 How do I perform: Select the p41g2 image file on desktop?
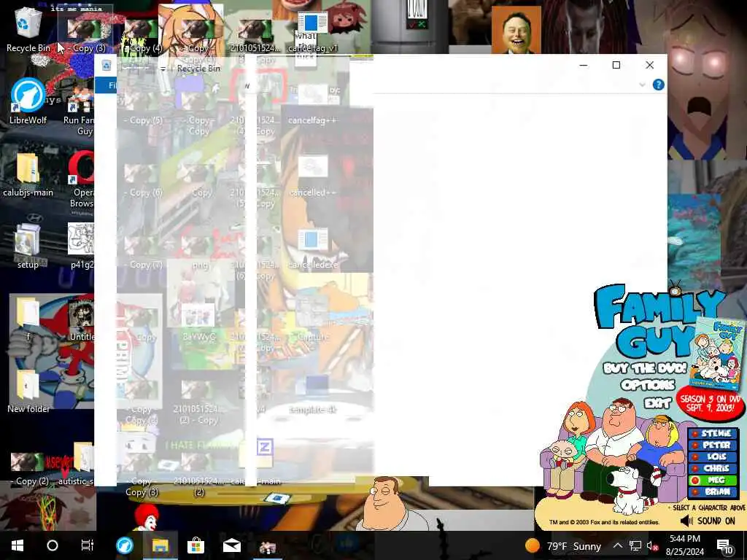pos(81,246)
